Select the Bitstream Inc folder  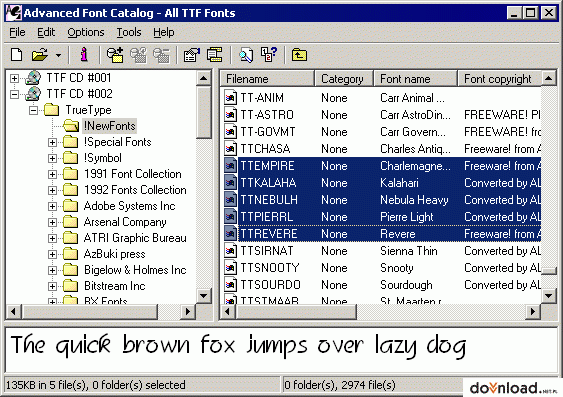pyautogui.click(x=114, y=286)
